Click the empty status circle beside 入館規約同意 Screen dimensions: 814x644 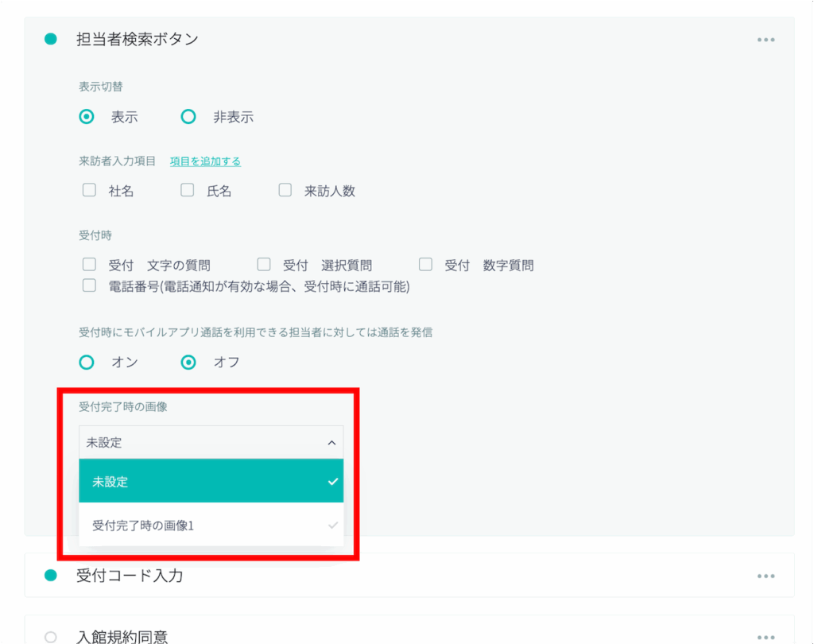pos(51,637)
